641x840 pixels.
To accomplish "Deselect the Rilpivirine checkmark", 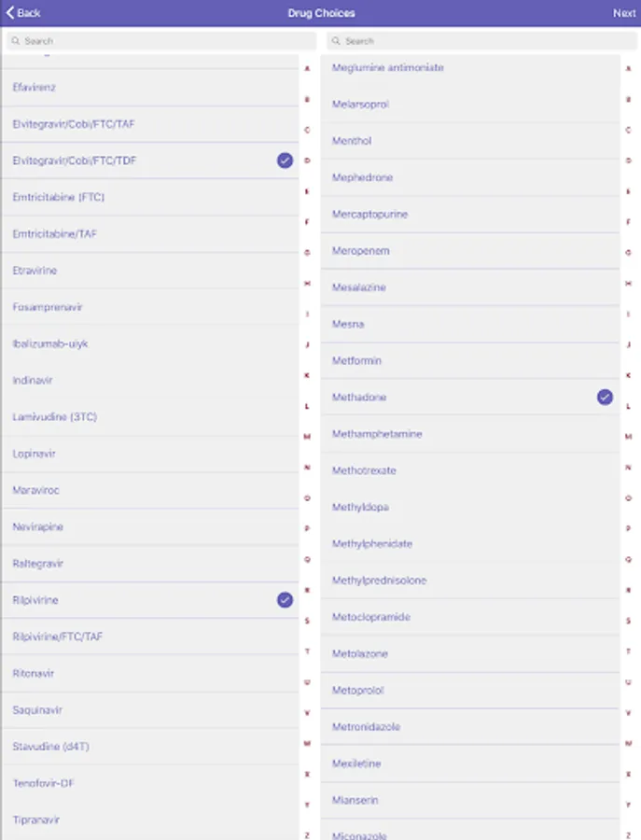I will 285,600.
